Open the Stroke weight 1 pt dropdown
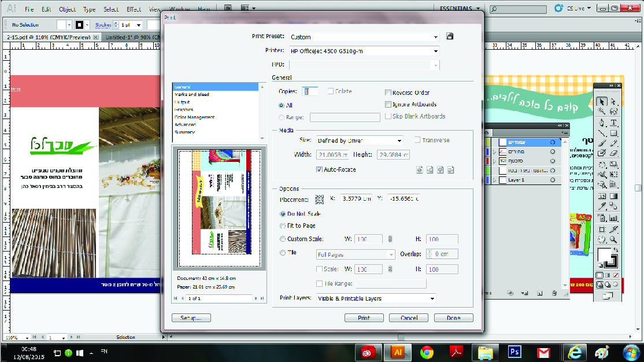The image size is (644, 362). 139,25
